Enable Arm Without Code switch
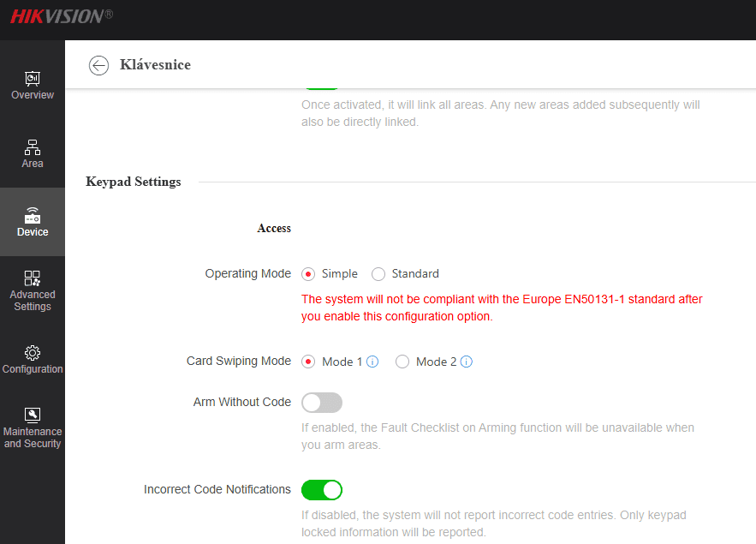 322,402
